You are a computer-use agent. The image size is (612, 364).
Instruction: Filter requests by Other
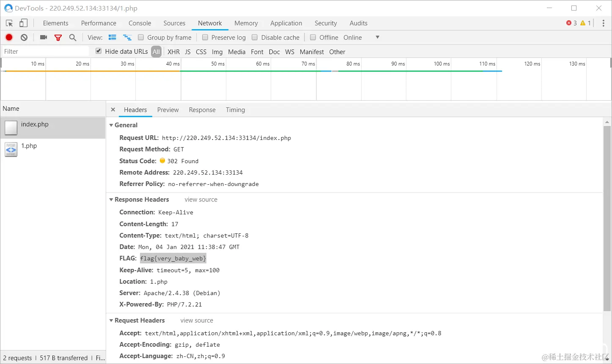tap(337, 52)
